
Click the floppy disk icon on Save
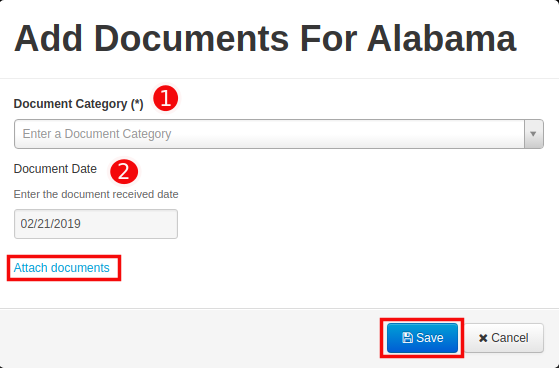coord(407,338)
